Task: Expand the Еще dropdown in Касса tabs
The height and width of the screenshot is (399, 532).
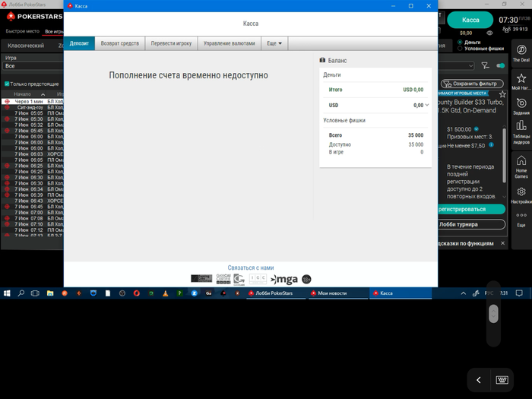Action: [274, 43]
